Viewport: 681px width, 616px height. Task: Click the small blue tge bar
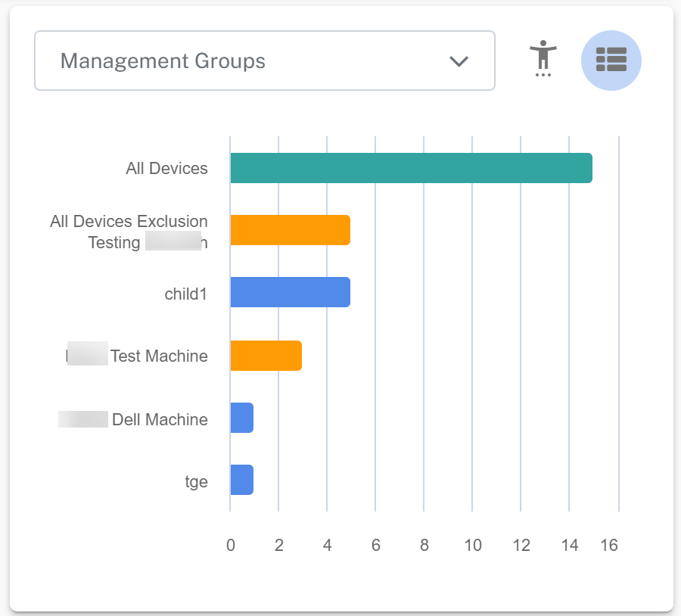(241, 480)
